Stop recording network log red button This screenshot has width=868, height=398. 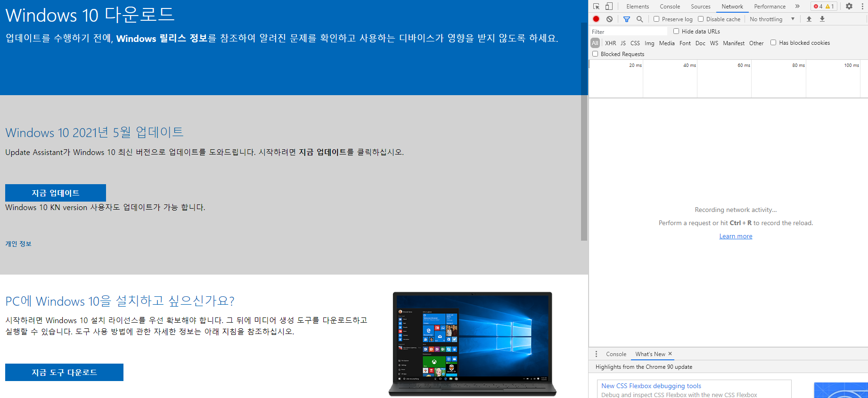pos(596,19)
